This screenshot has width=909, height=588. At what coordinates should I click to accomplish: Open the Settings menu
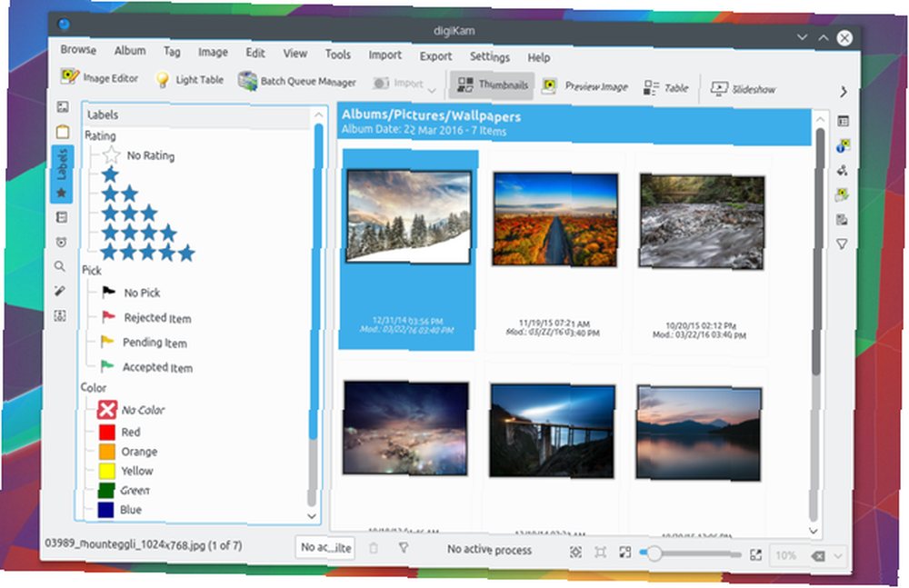click(x=489, y=56)
